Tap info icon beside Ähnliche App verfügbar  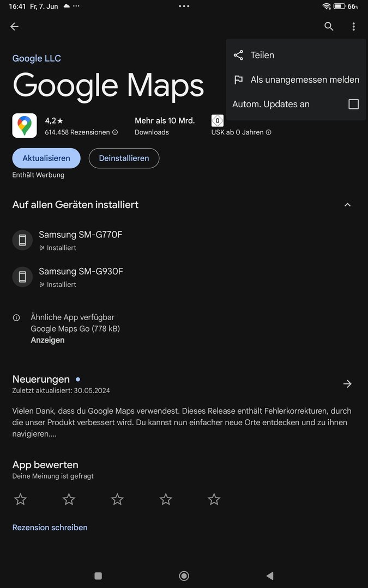click(x=16, y=317)
